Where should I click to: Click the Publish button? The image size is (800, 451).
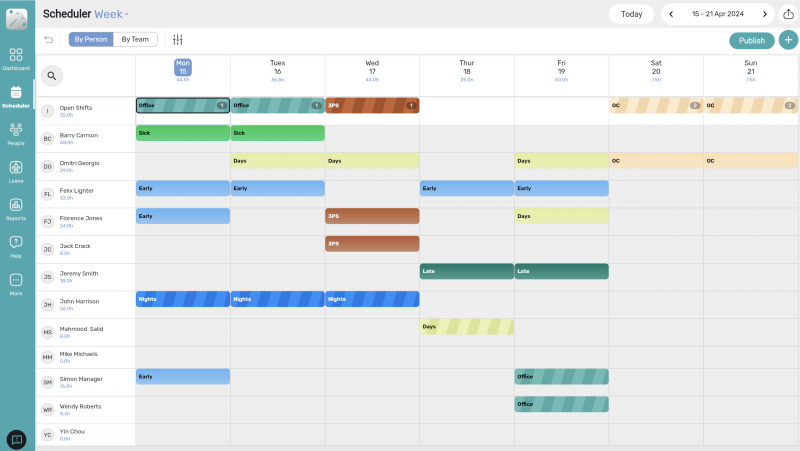751,40
